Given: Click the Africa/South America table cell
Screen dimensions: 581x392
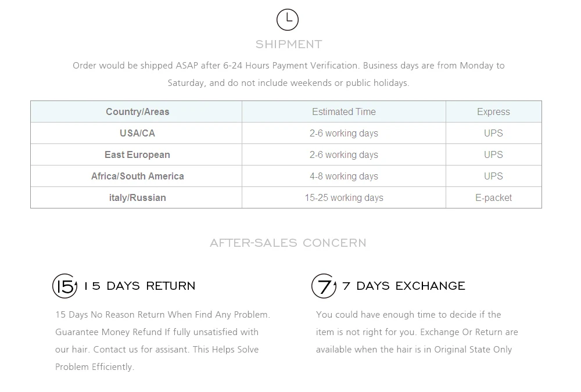Looking at the screenshot, I should 137,176.
